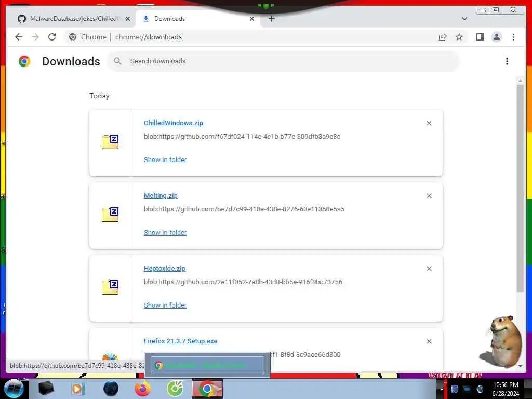This screenshot has width=532, height=399.
Task: Show hidden system tray icons
Action: point(442,389)
